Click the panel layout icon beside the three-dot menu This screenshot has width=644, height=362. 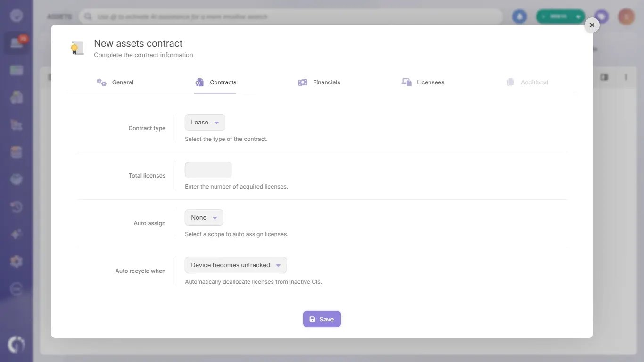click(604, 77)
